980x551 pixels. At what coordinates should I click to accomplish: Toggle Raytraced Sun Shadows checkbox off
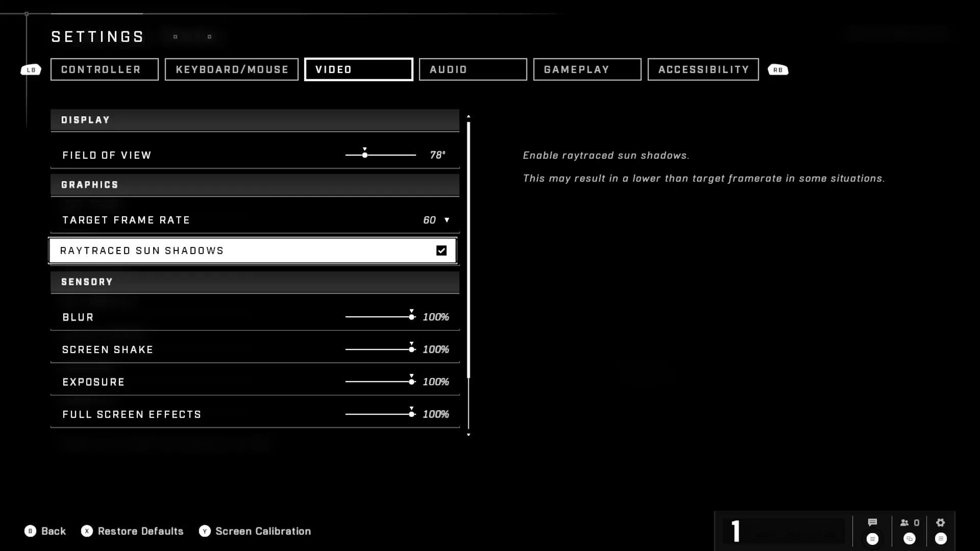[x=442, y=251]
